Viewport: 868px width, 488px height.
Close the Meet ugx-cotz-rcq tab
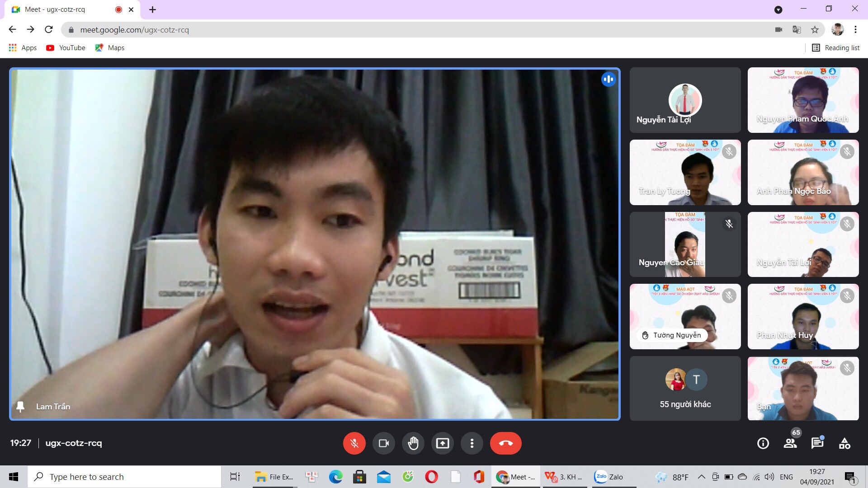pyautogui.click(x=131, y=9)
